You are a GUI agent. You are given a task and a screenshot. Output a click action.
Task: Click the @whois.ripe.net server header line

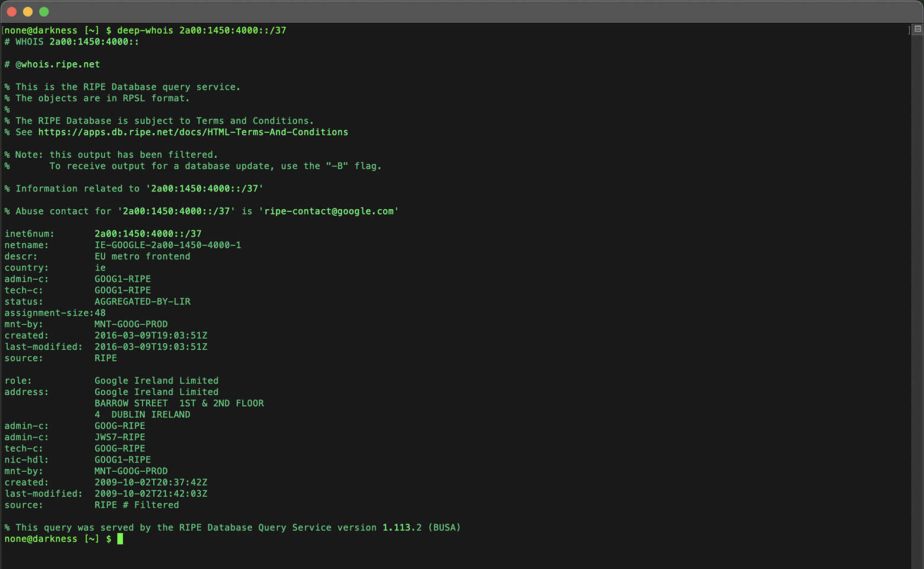point(59,64)
